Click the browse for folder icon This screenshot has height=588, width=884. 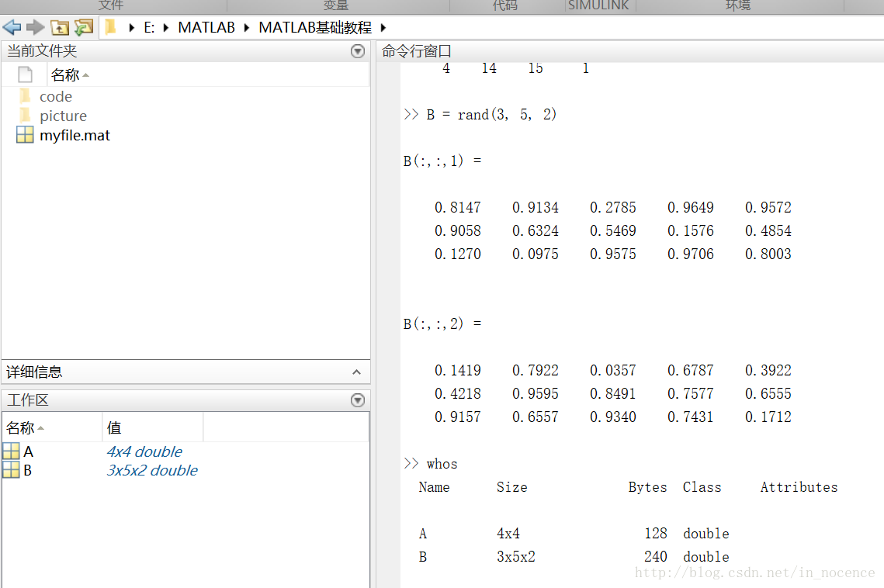tap(84, 28)
